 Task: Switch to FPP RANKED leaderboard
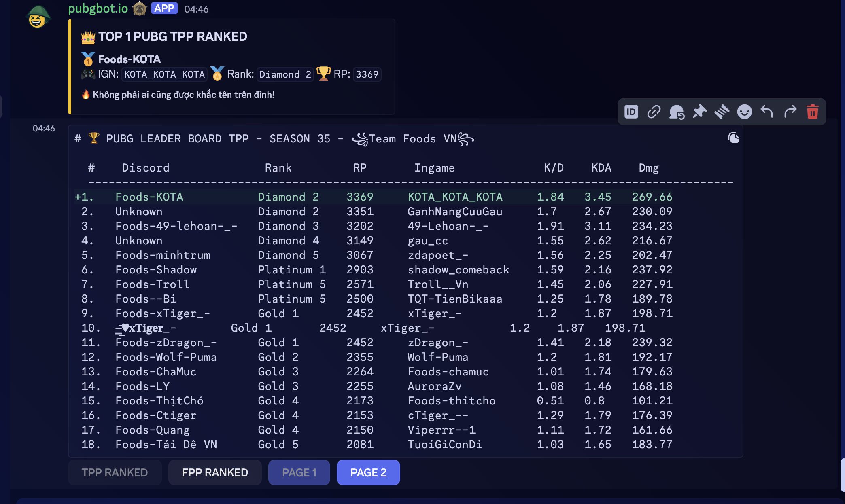pyautogui.click(x=215, y=472)
